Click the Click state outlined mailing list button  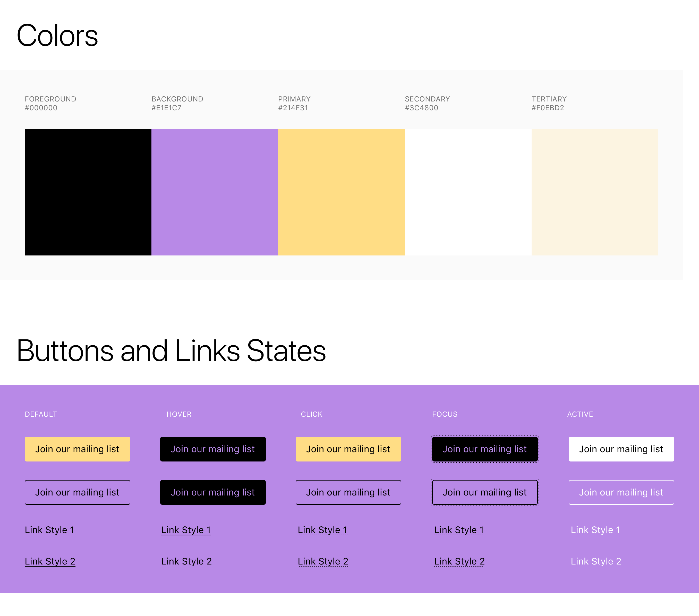pyautogui.click(x=348, y=492)
